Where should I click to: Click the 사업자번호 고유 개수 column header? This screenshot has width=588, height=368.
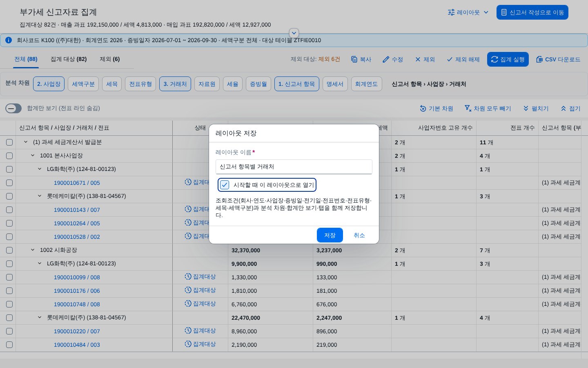point(434,128)
